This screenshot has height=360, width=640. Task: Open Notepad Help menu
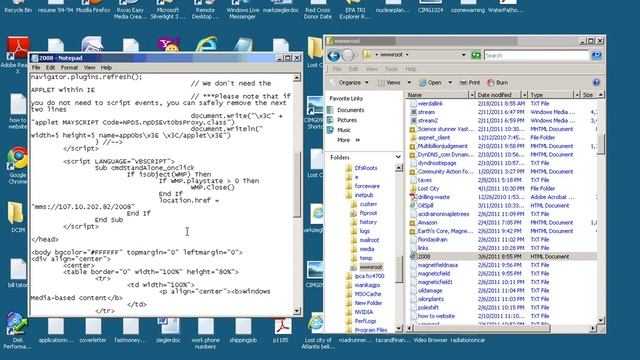coord(106,68)
